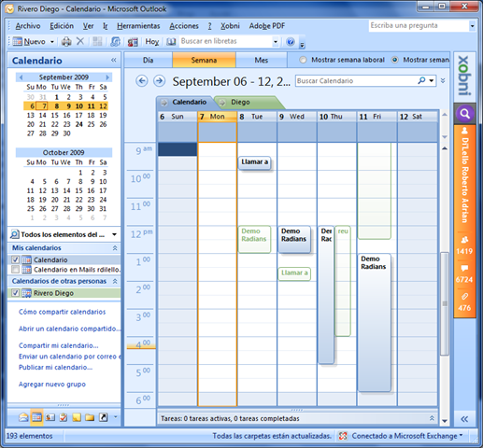Image resolution: width=483 pixels, height=448 pixels.
Task: Select the Diego calendar tab
Action: point(240,102)
